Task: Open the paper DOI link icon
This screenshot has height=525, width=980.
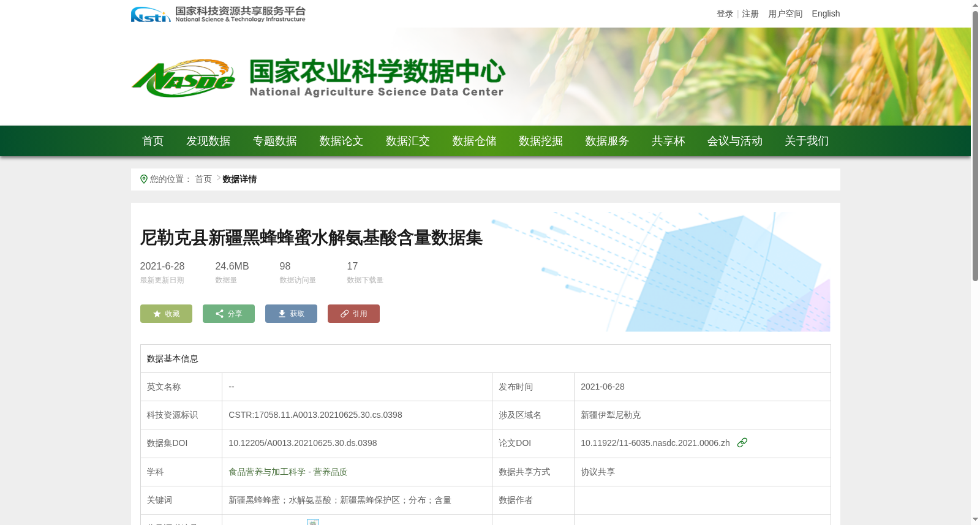Action: (x=742, y=442)
